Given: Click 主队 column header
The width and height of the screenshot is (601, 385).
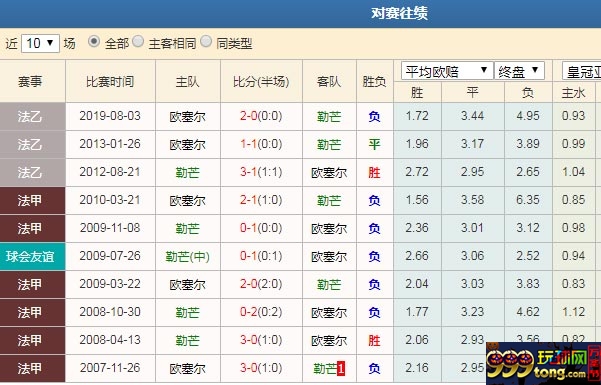Looking at the screenshot, I should click(187, 82).
